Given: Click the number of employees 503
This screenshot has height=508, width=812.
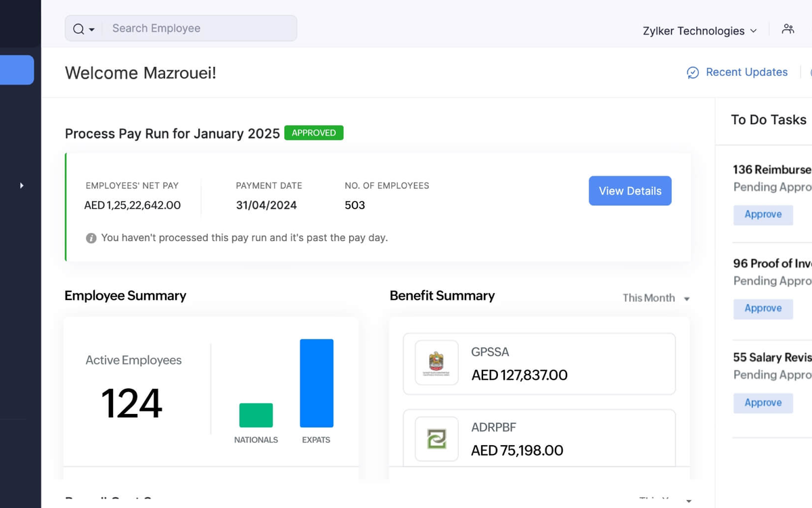Looking at the screenshot, I should click(355, 205).
